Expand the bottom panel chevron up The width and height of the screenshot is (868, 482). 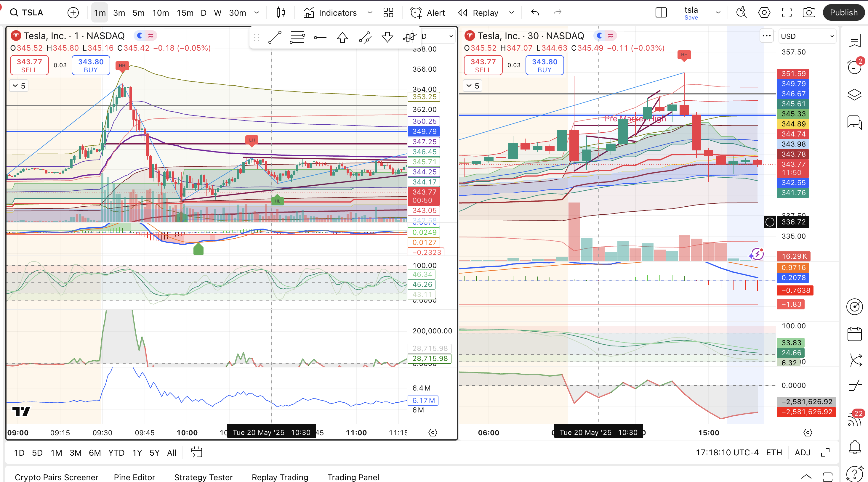806,476
